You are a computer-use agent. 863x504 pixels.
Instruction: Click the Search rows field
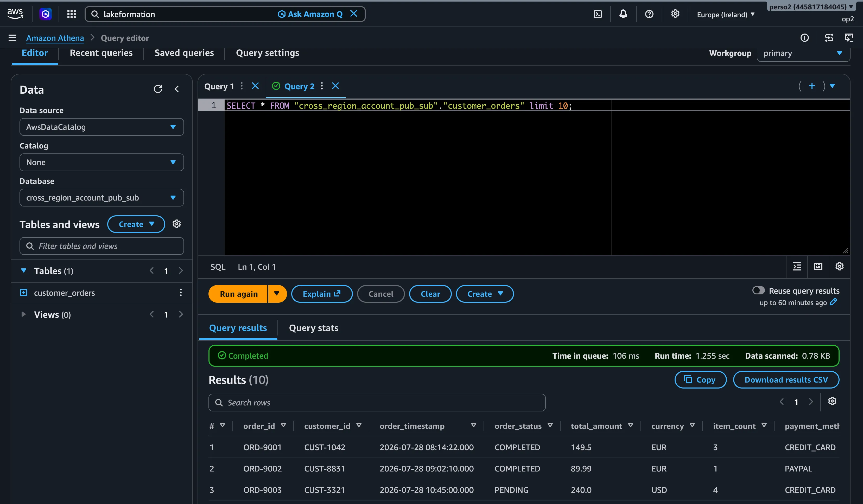[x=377, y=402]
